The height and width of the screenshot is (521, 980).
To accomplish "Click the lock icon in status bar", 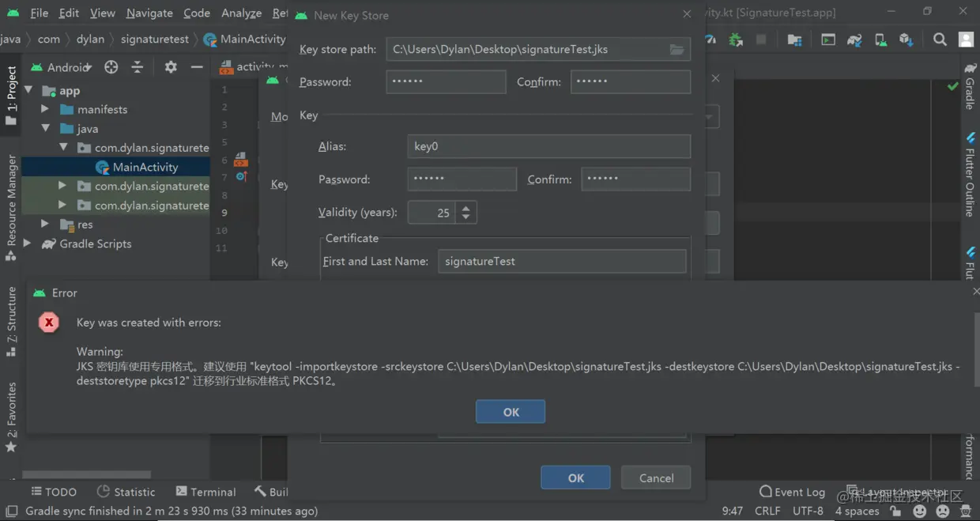I will [x=895, y=512].
